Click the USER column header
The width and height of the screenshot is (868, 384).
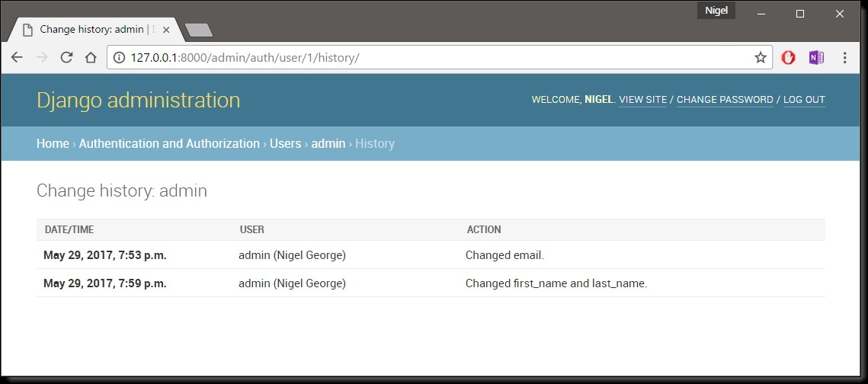point(252,229)
